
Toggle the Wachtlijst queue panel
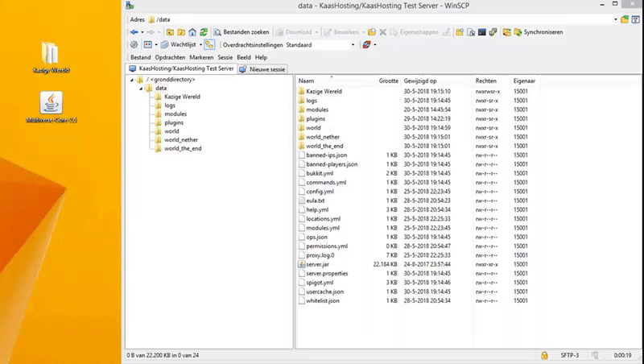[x=178, y=45]
